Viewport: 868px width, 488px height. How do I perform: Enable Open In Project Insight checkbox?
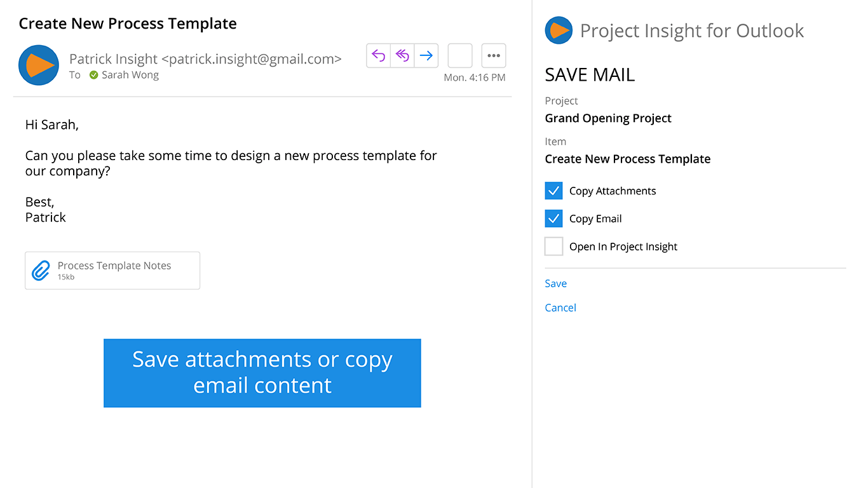point(553,247)
